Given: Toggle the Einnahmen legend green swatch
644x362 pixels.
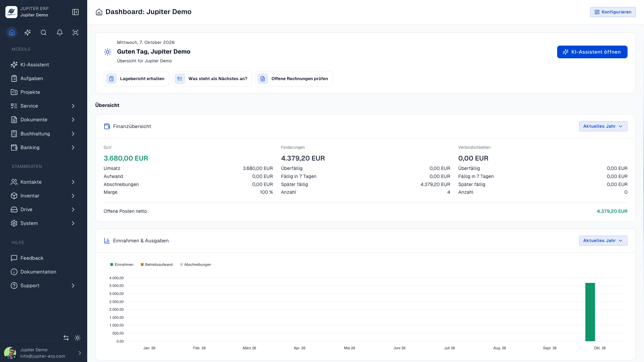Looking at the screenshot, I should pos(112,264).
